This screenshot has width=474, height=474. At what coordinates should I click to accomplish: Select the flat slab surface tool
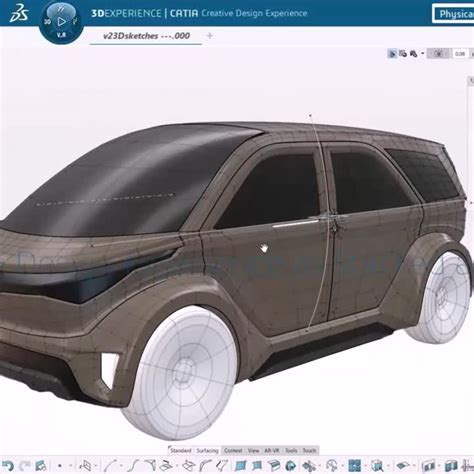pyautogui.click(x=403, y=465)
